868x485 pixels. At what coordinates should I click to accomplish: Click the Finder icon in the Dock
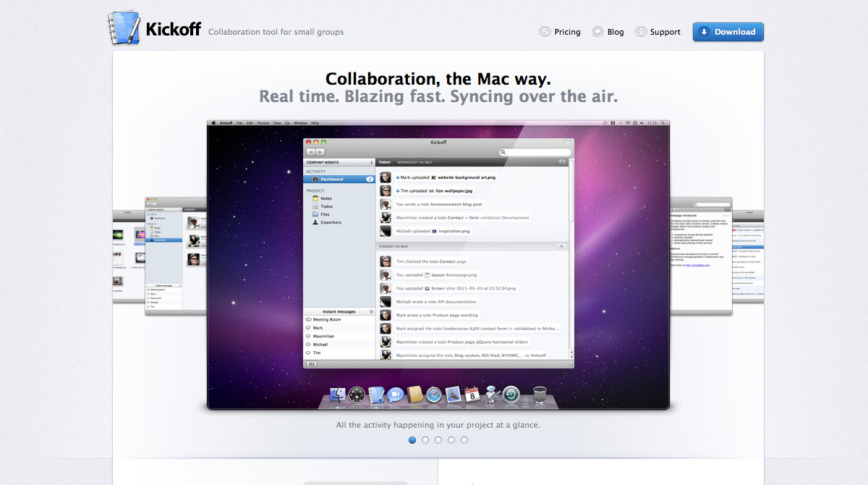pos(337,395)
